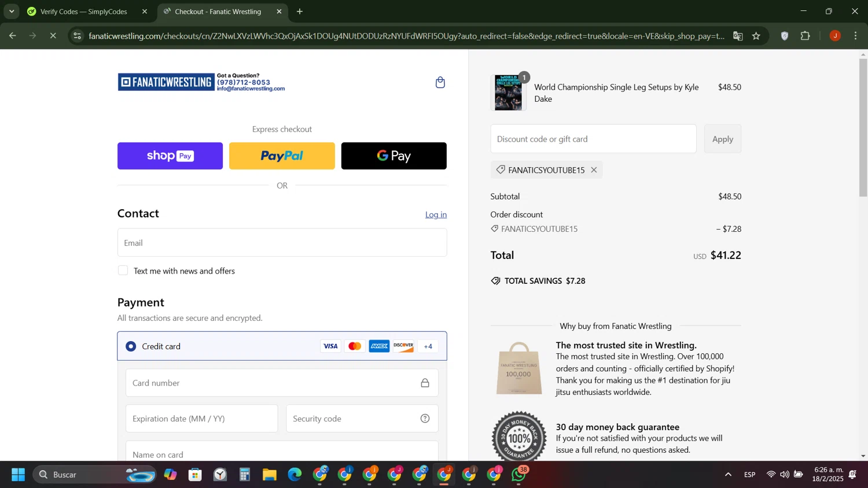This screenshot has height=488, width=868.
Task: Open the Copilot icon in taskbar
Action: [170, 475]
